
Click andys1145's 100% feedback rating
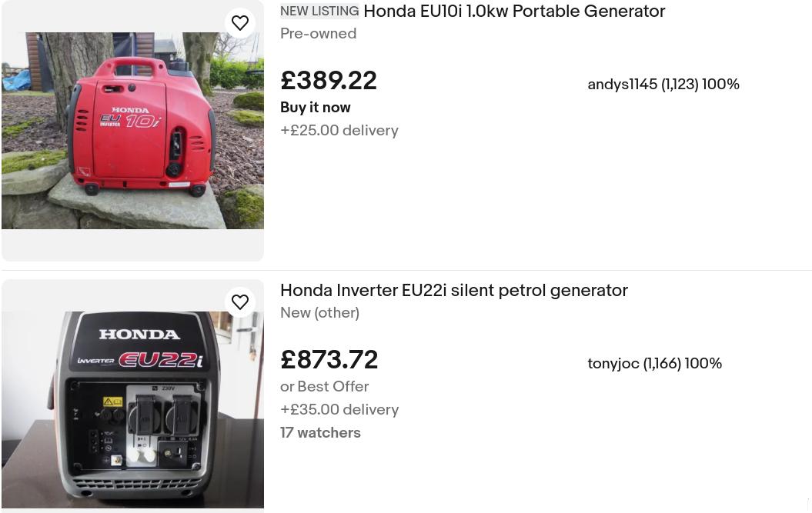721,85
